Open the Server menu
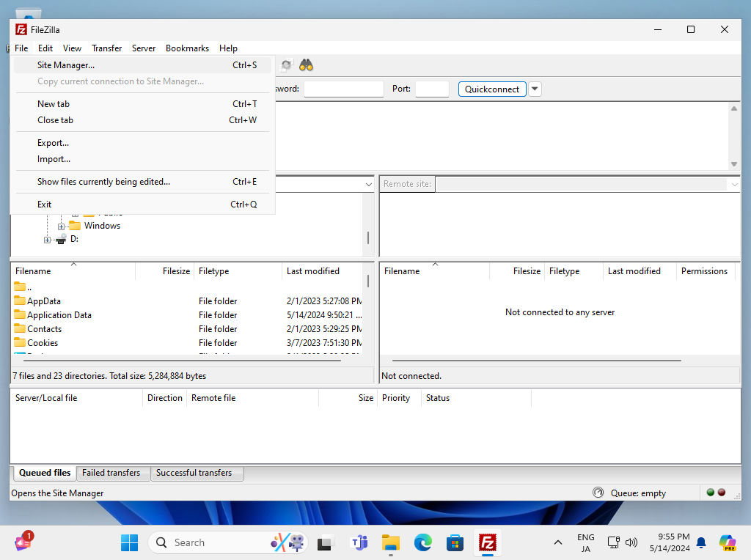 point(144,48)
